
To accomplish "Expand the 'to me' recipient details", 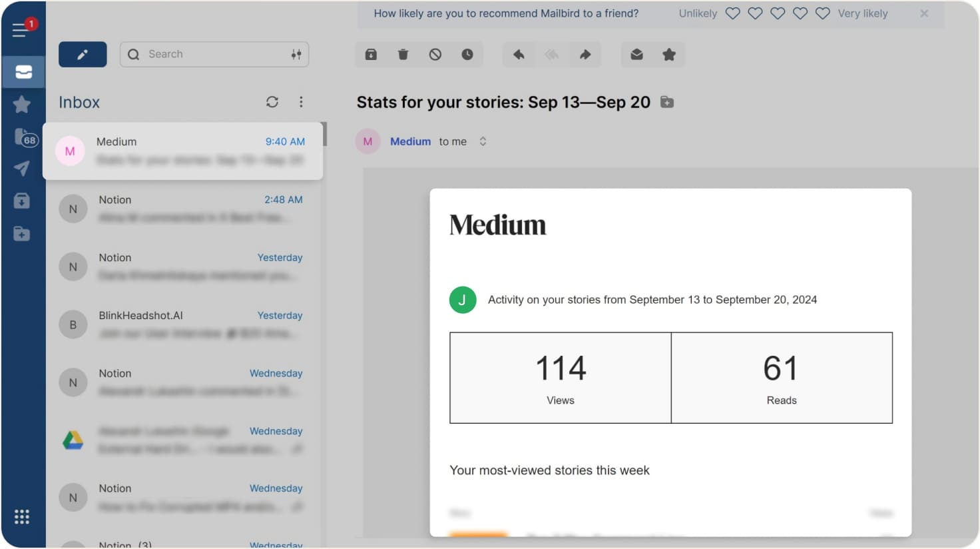I will tap(483, 141).
